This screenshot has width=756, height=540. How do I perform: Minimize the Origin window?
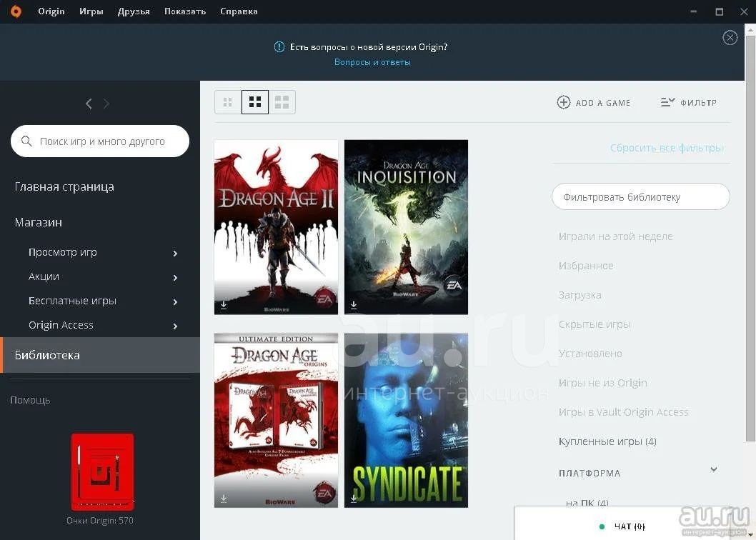[x=693, y=11]
